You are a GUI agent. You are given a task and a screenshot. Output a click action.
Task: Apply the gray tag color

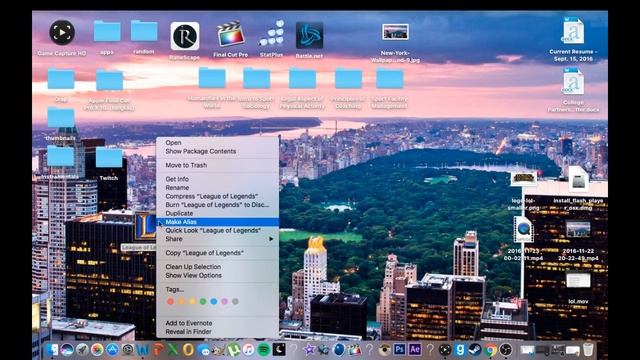tap(235, 301)
